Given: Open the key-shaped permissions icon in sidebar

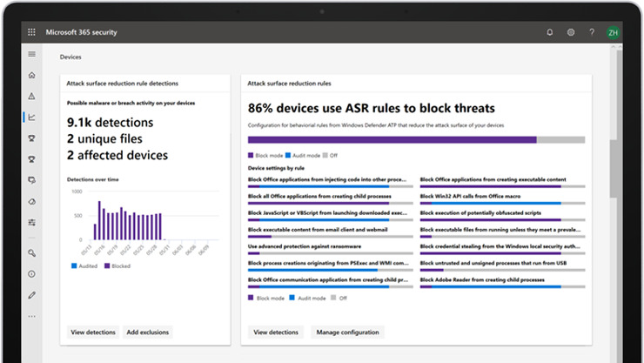Looking at the screenshot, I should (31, 253).
